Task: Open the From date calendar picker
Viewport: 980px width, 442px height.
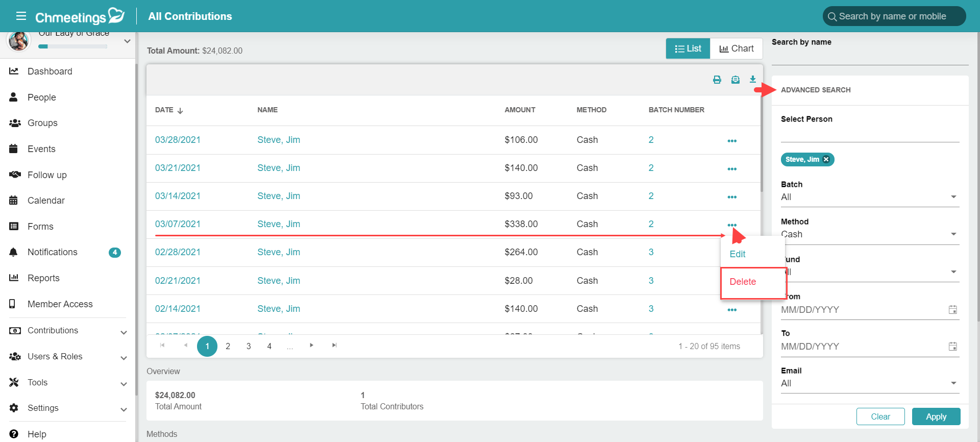Action: (x=952, y=310)
